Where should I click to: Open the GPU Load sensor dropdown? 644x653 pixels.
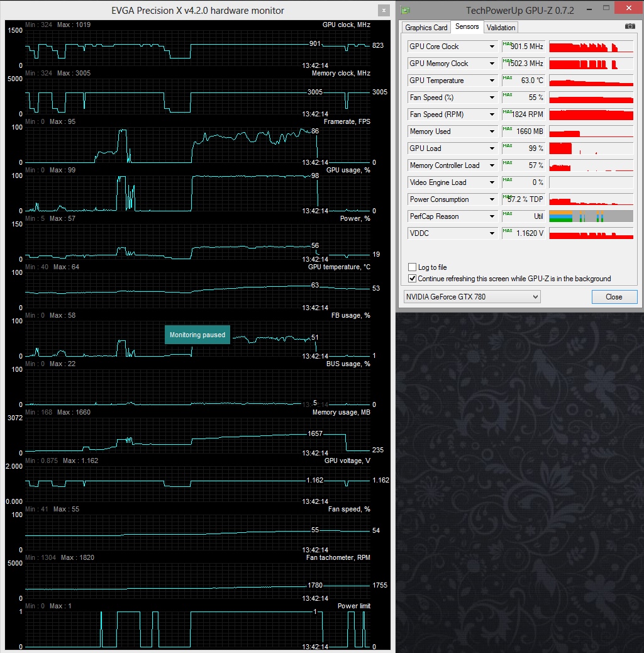click(x=492, y=148)
